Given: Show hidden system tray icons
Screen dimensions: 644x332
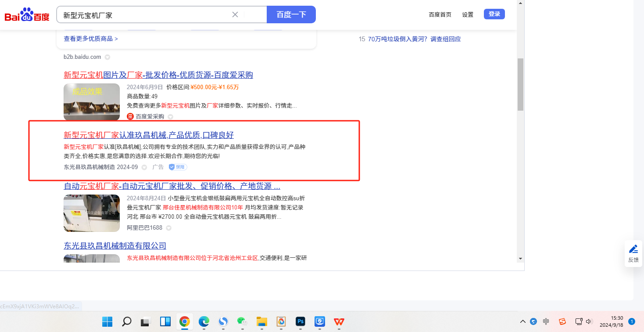Looking at the screenshot, I should (x=522, y=321).
